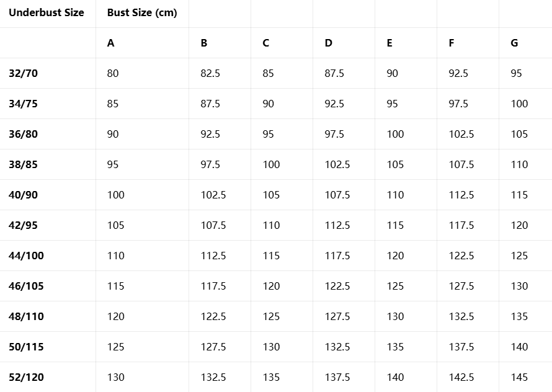Click the cup G column header
552x392 pixels.
[x=514, y=43]
